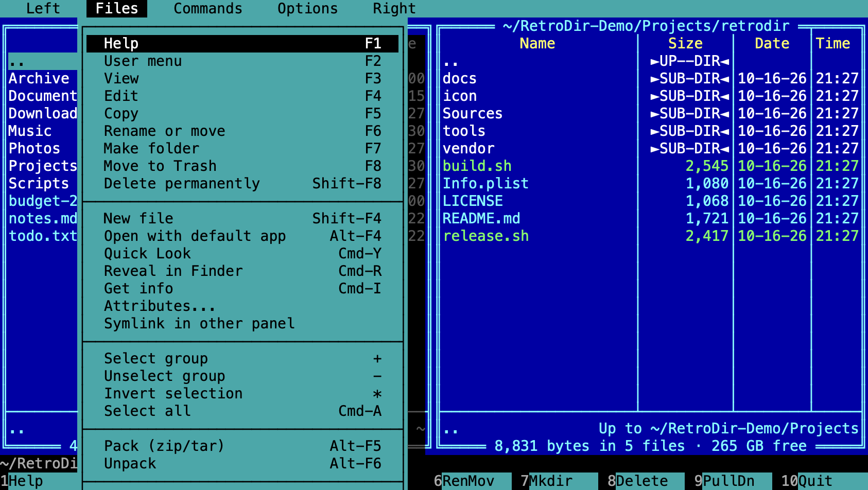Image resolution: width=868 pixels, height=490 pixels.
Task: Choose Get info from the menu
Action: (242, 289)
